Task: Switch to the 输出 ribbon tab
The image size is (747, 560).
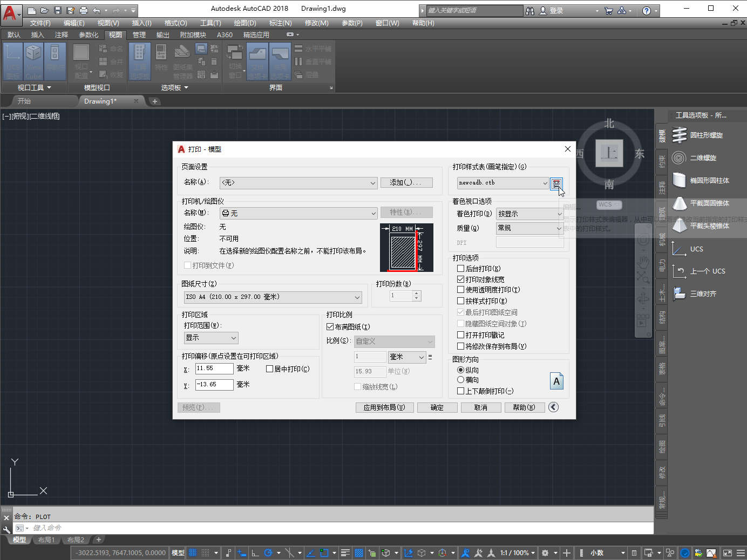Action: 163,35
